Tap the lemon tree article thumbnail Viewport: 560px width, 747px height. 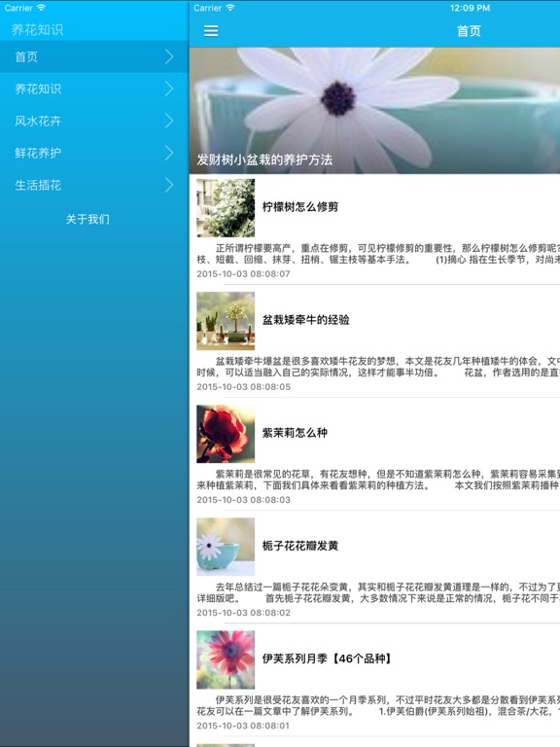[x=226, y=208]
